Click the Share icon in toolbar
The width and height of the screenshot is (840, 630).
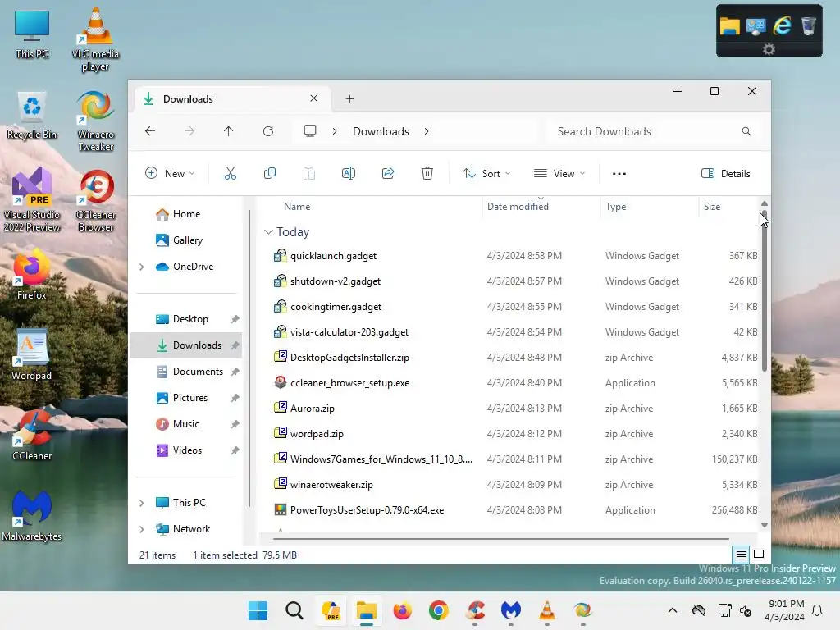coord(388,174)
